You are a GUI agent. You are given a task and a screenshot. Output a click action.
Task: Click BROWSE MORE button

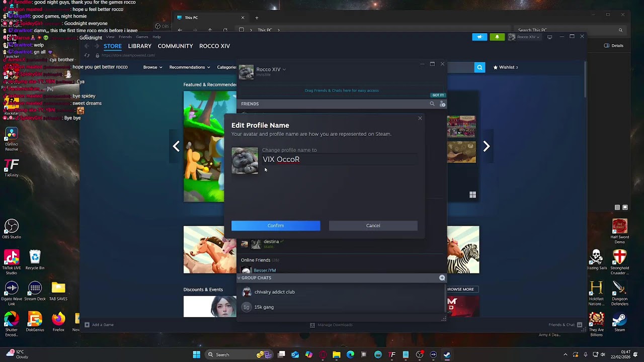pyautogui.click(x=460, y=290)
